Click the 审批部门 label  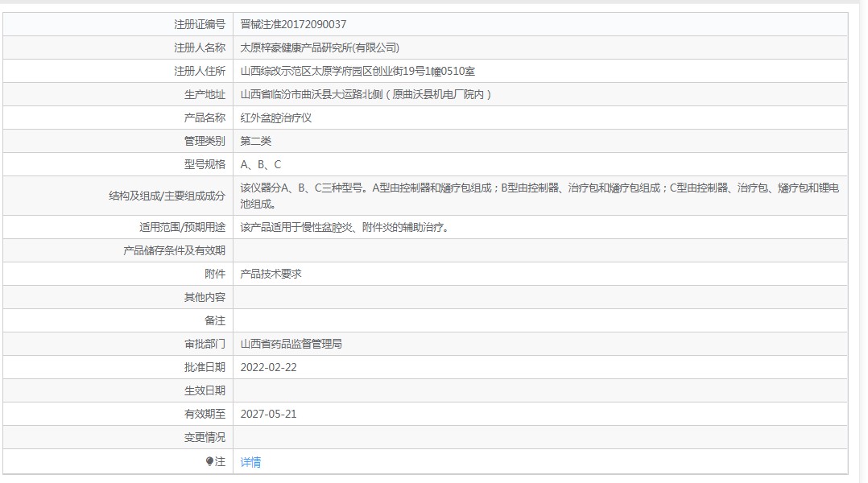coord(205,344)
